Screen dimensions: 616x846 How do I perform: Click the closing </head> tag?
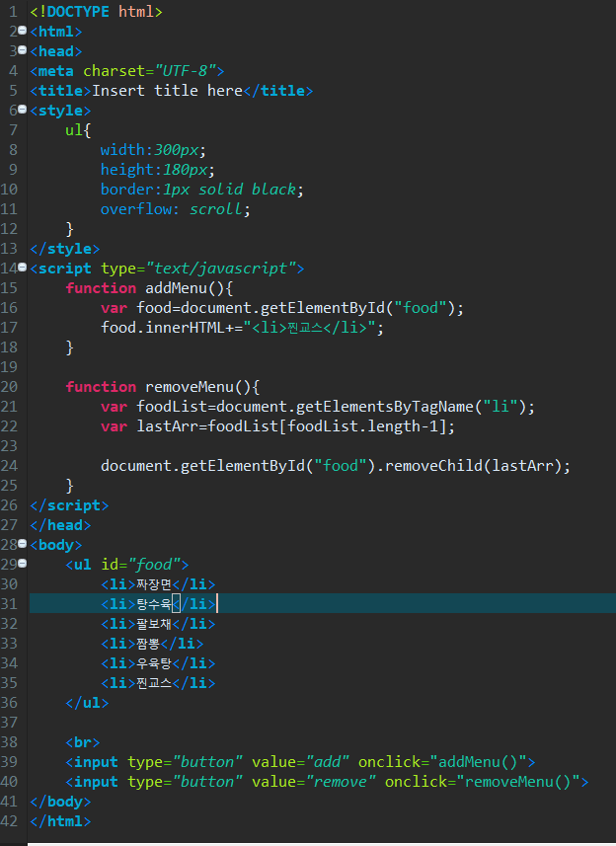point(60,525)
